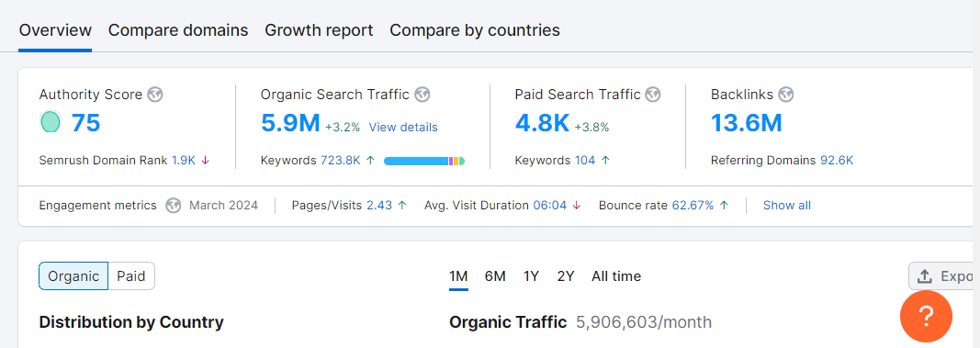Image resolution: width=980 pixels, height=348 pixels.
Task: Open the 13.6M backlinks value
Action: coord(746,123)
